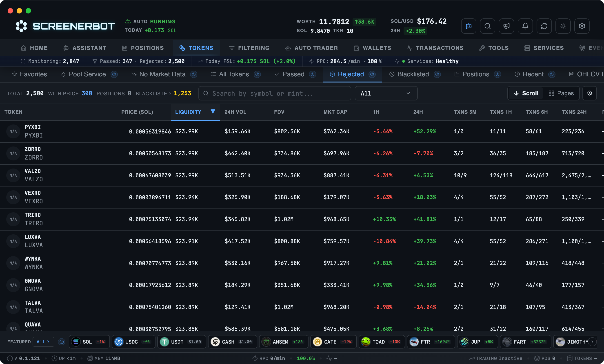
Task: Open the notifications bell icon
Action: pyautogui.click(x=525, y=26)
